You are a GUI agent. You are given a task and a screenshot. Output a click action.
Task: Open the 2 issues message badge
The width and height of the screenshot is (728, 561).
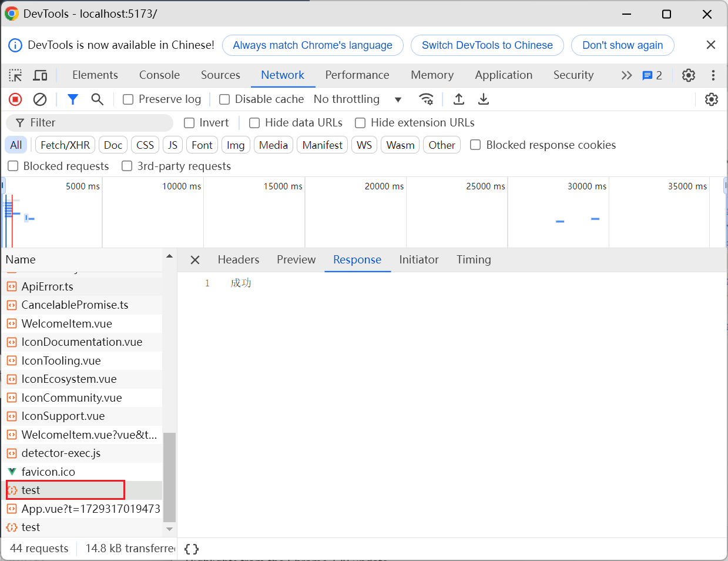652,75
